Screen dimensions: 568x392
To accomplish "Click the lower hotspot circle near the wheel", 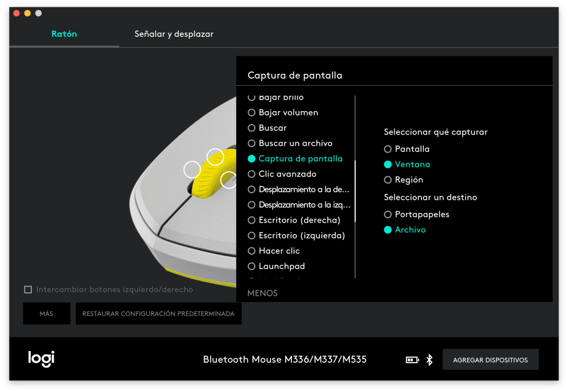I will point(230,181).
